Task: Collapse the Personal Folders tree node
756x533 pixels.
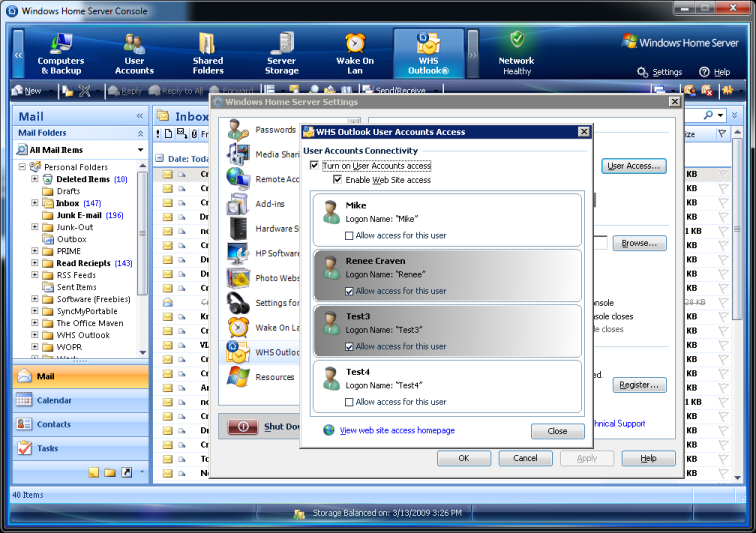Action: [22, 166]
